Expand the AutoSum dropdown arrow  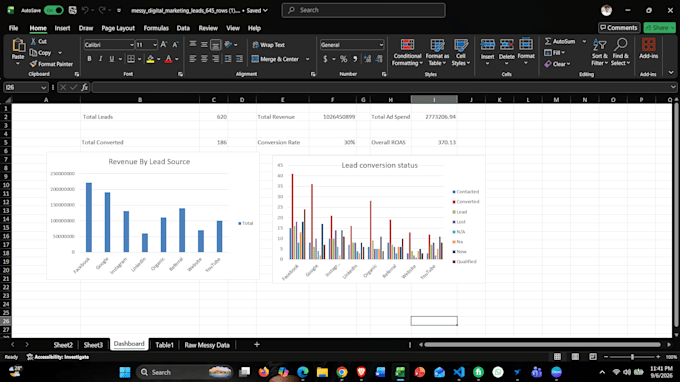click(584, 41)
